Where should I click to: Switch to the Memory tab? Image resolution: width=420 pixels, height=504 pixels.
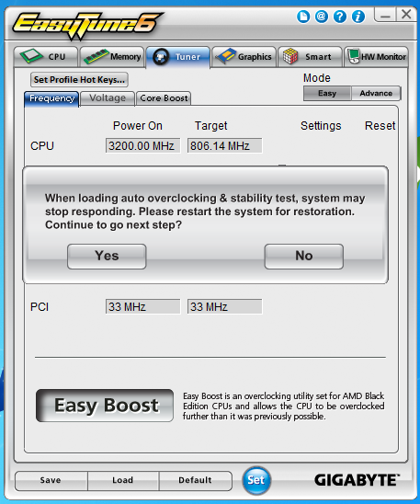[112, 57]
